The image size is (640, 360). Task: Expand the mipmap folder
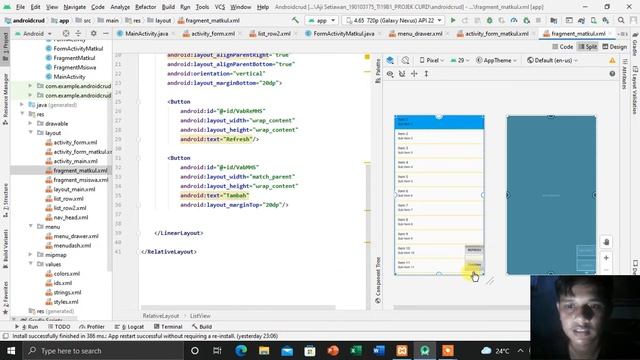31,255
